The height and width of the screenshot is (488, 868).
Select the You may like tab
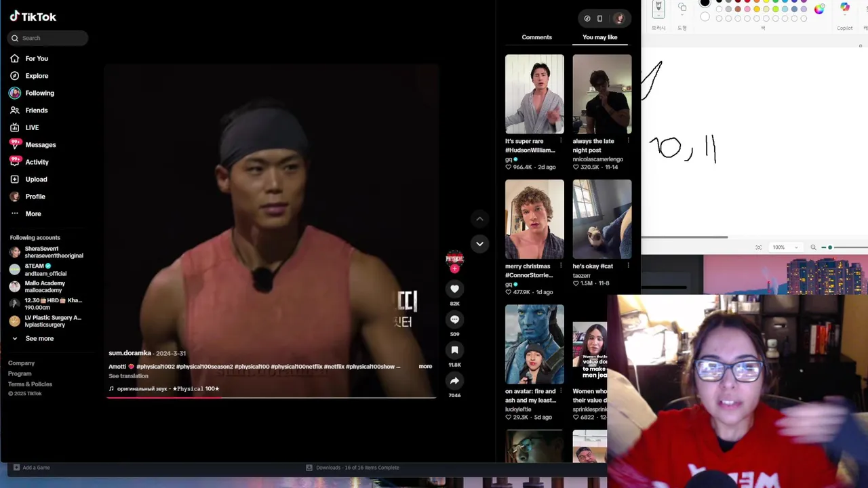point(600,37)
